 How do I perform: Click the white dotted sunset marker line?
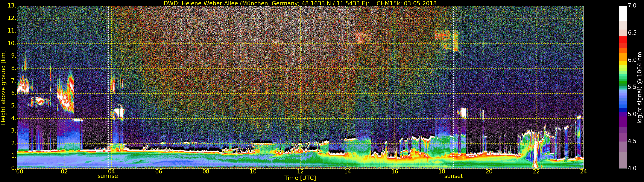point(454,87)
